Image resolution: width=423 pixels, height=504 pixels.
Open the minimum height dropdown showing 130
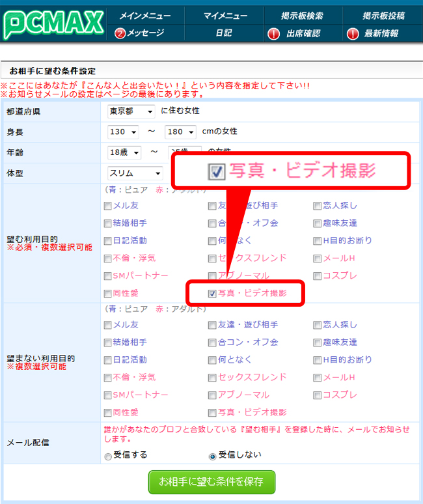(x=124, y=132)
